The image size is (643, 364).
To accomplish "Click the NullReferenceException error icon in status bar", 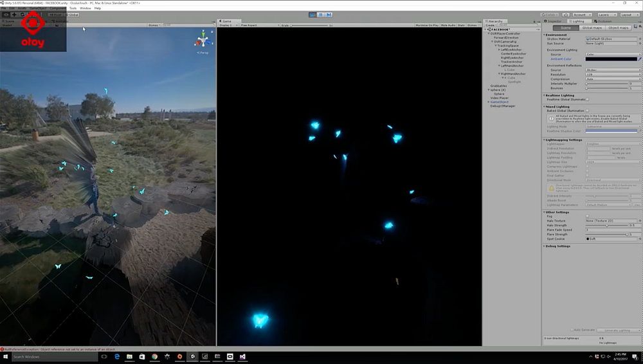I will pos(2,349).
